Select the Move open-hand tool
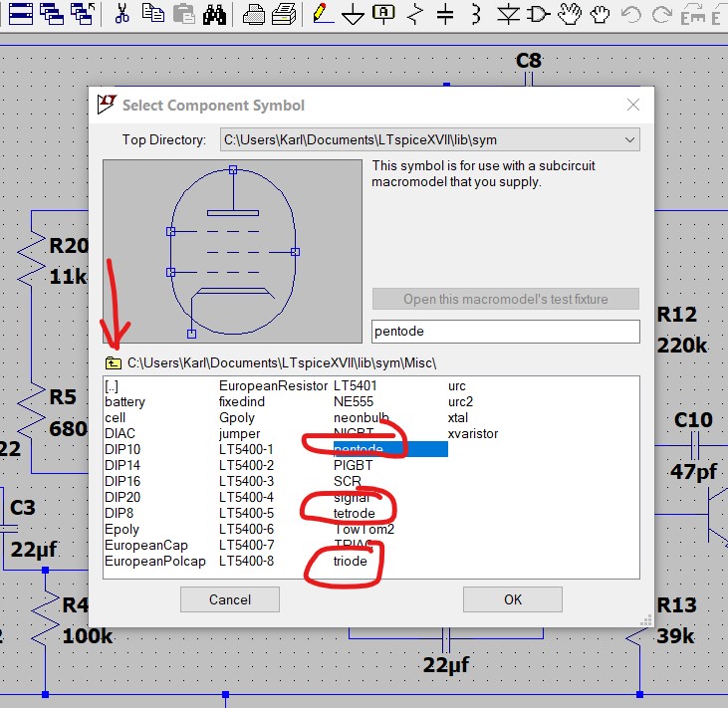The height and width of the screenshot is (708, 728). [570, 14]
